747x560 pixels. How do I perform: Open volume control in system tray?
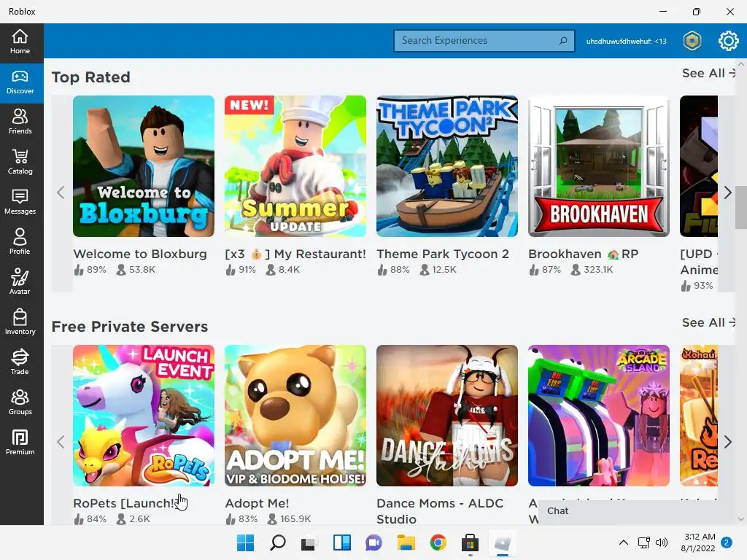pyautogui.click(x=661, y=542)
